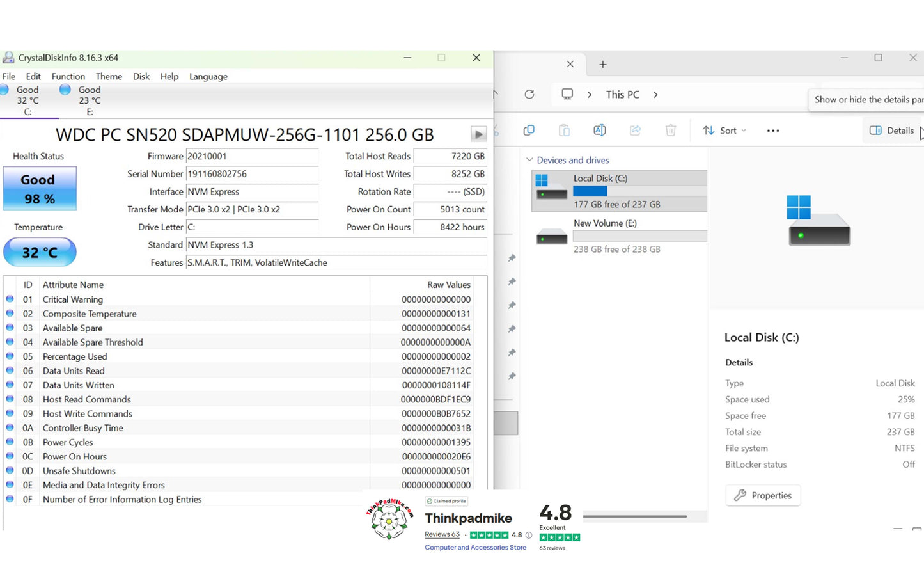Open the Disk menu
Screen dimensions: 924x581
141,76
